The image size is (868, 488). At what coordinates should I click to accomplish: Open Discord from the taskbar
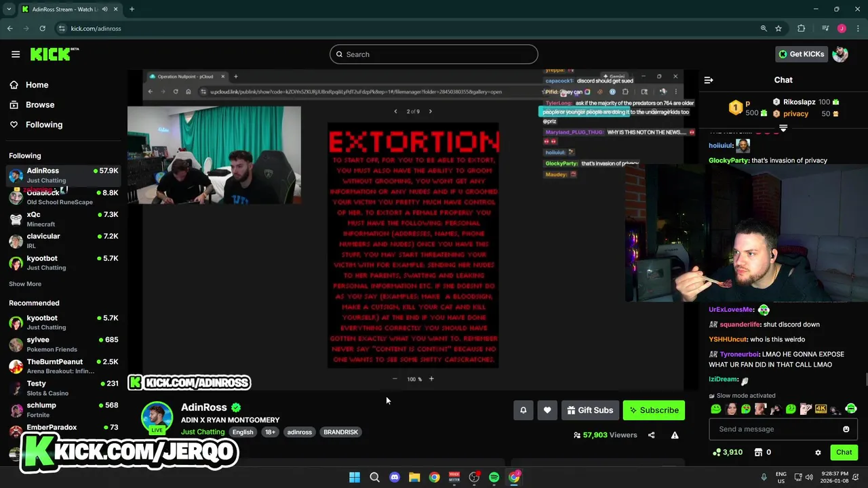click(395, 477)
